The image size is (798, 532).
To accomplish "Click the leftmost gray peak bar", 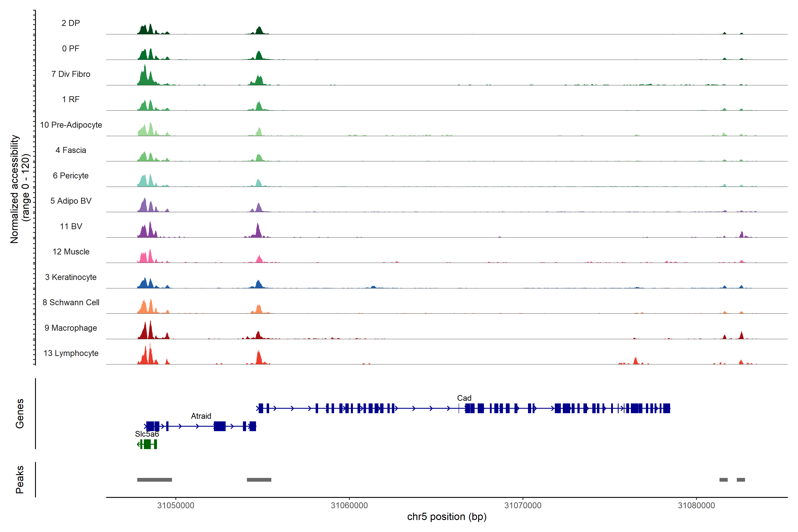I will coord(154,480).
